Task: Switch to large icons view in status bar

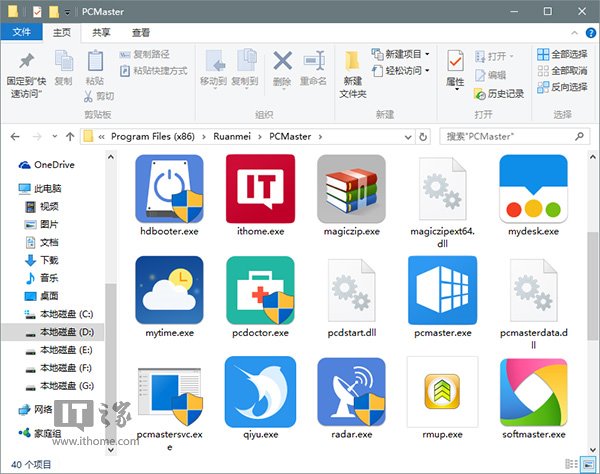Action: coord(588,464)
